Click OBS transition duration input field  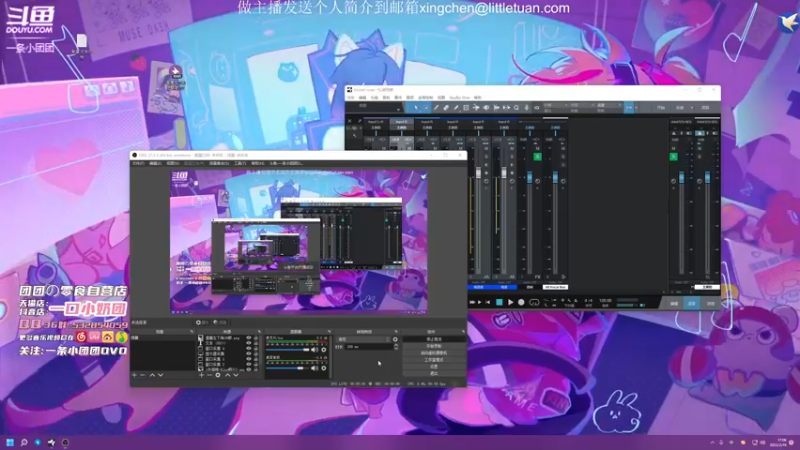[369, 346]
